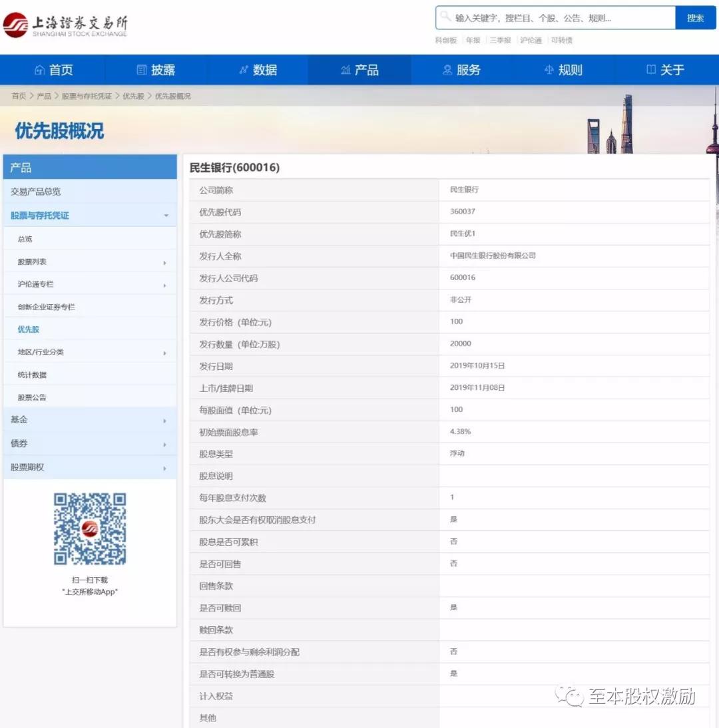The image size is (719, 728).
Task: Click the 规则 rules icon in the navigation
Action: pos(549,69)
